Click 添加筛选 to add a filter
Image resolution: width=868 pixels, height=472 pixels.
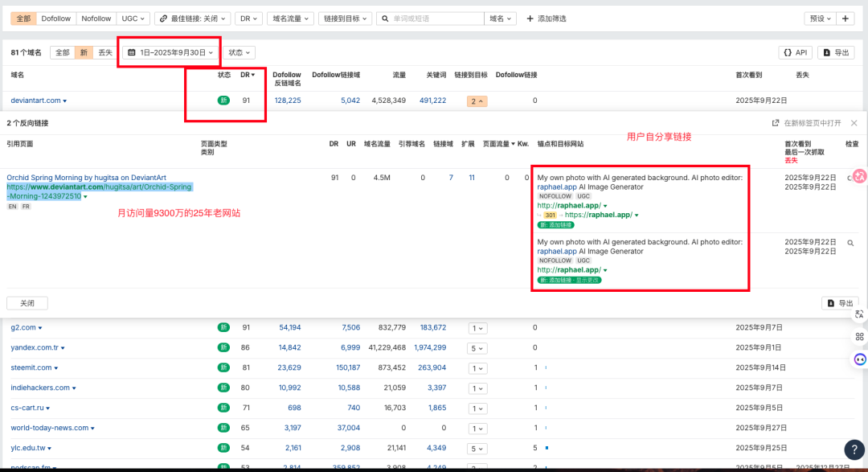tap(546, 18)
